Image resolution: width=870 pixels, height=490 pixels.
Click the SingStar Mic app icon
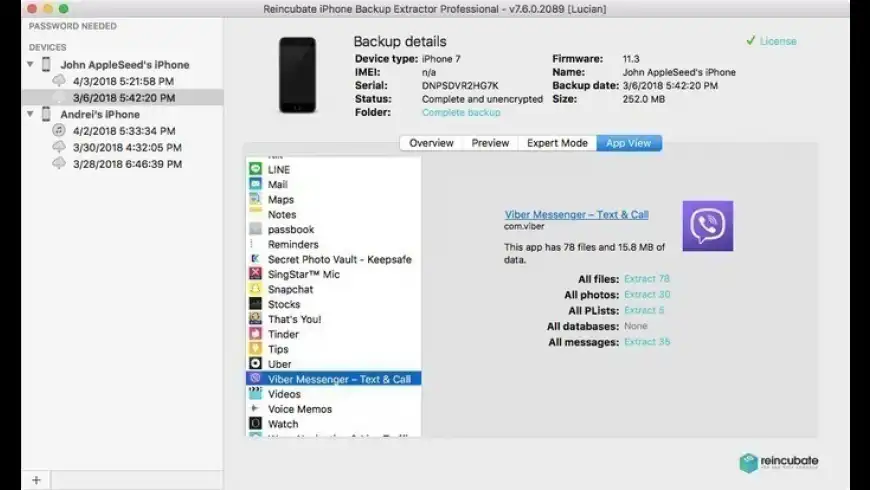[x=255, y=274]
